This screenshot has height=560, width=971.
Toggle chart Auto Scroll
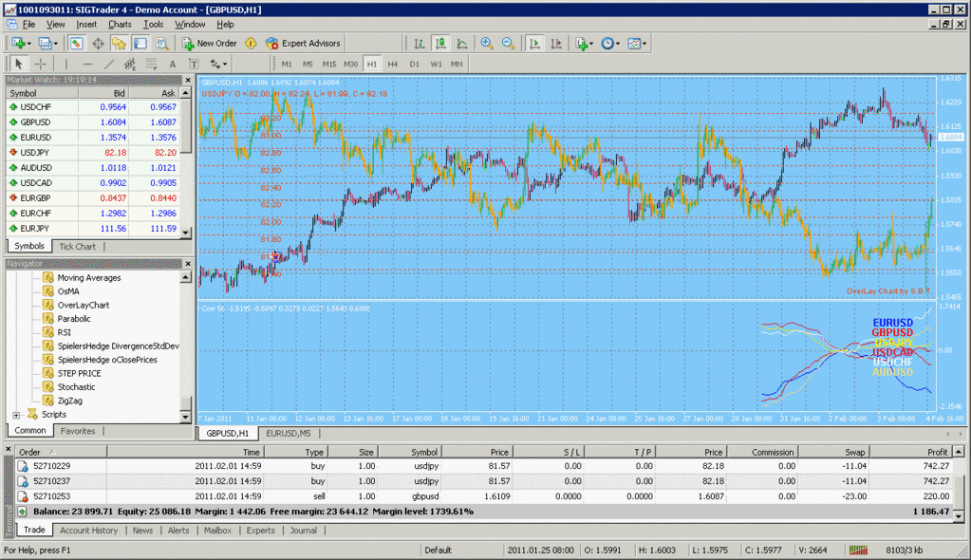(x=534, y=44)
